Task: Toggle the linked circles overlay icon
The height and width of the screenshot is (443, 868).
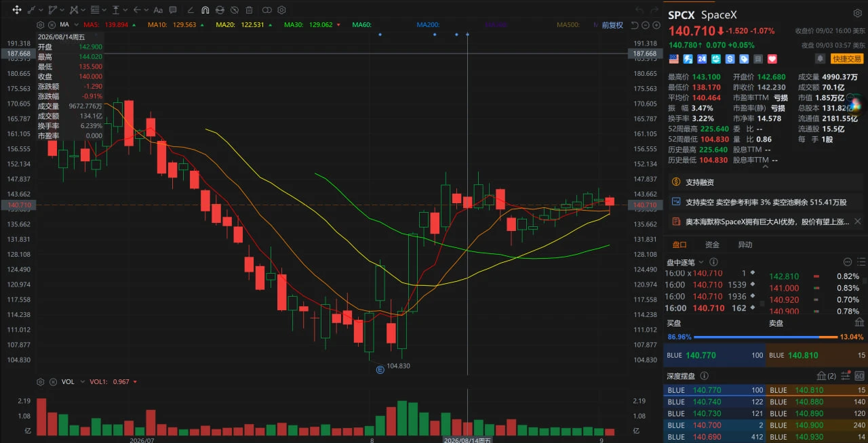Action: pos(267,10)
